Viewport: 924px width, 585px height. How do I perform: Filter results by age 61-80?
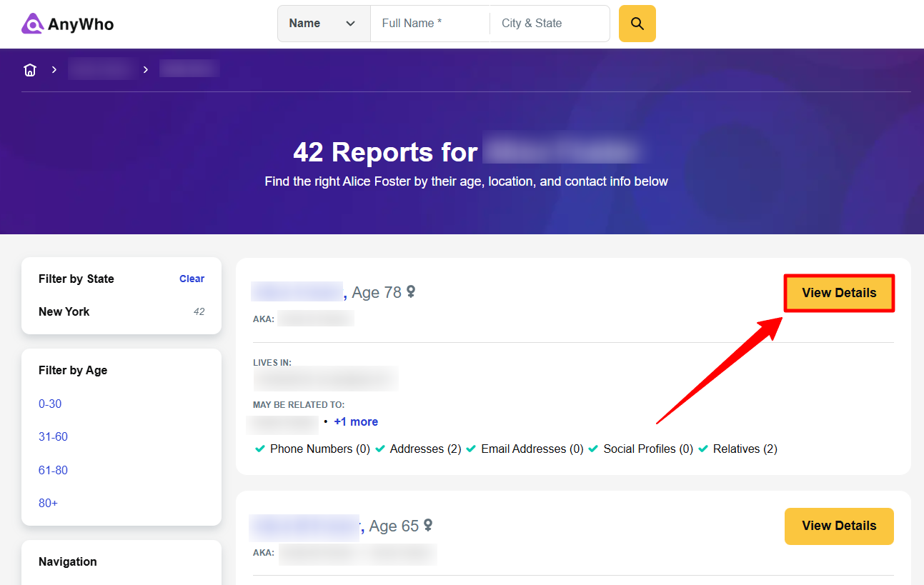click(x=53, y=470)
